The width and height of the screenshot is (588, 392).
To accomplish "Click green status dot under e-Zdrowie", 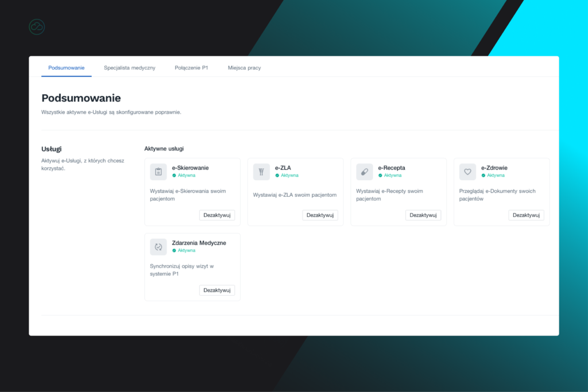I will coord(483,176).
